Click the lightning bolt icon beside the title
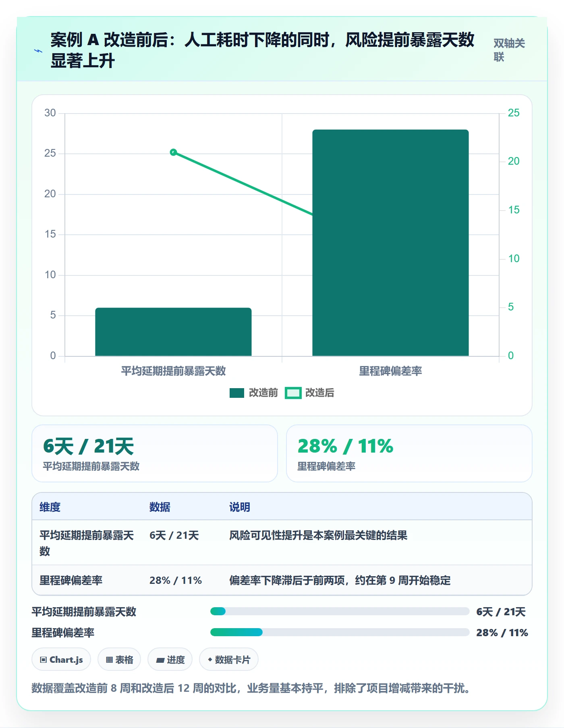The image size is (564, 728). tap(38, 51)
